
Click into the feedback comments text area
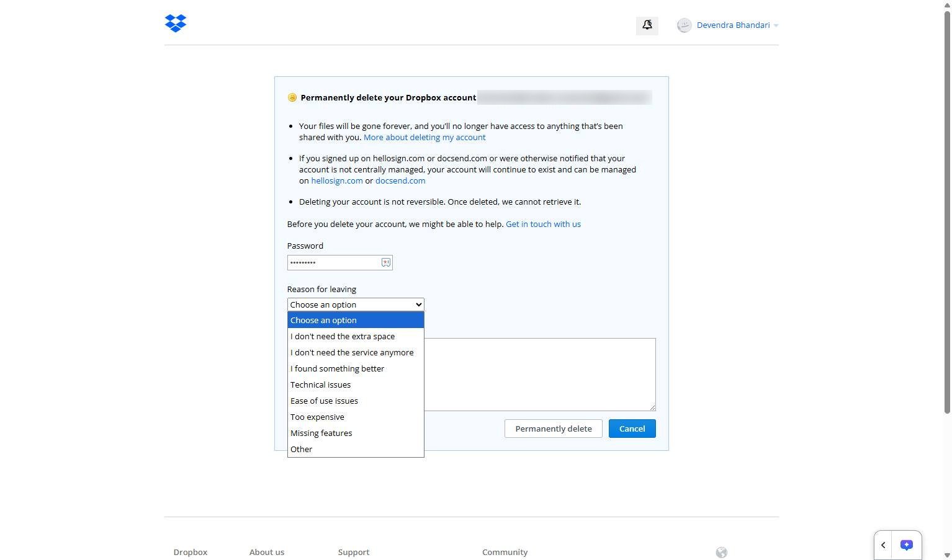coord(539,375)
